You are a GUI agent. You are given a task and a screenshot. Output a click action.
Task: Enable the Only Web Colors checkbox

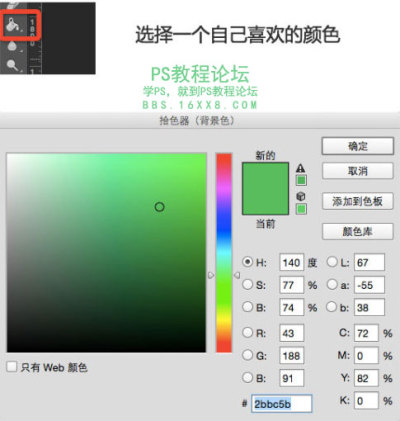click(12, 367)
